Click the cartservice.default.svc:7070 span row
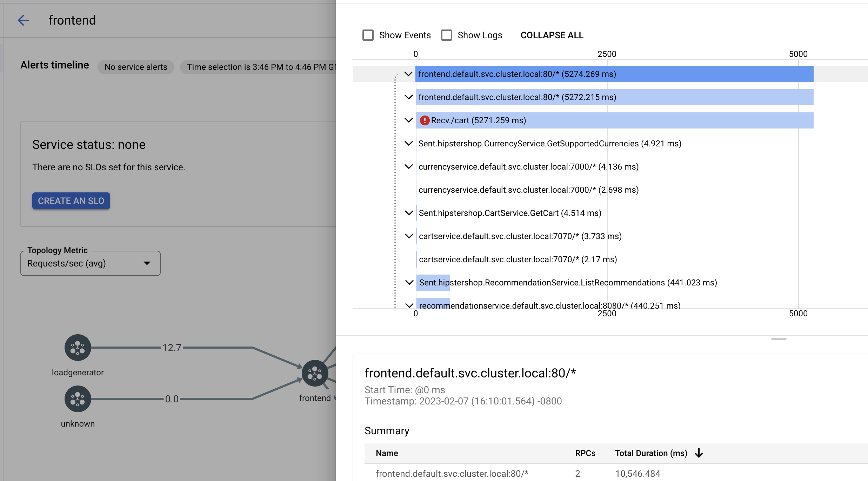Screen dimensions: 868x481 click(x=520, y=236)
